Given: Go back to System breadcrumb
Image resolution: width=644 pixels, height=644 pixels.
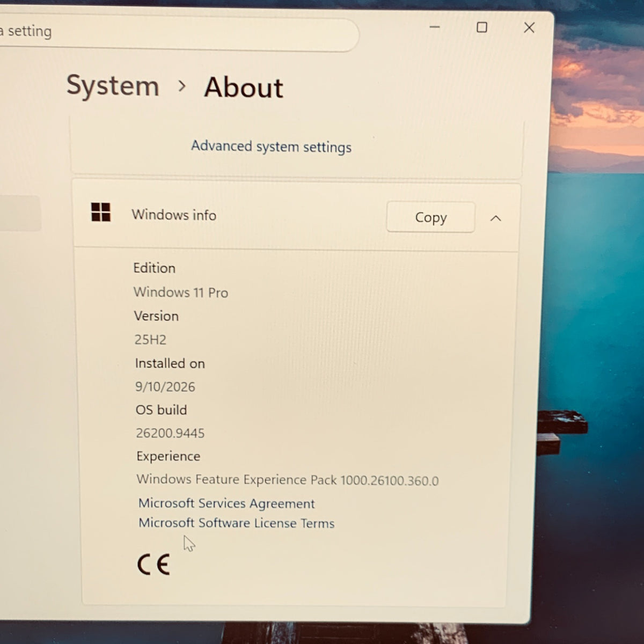Looking at the screenshot, I should 113,86.
